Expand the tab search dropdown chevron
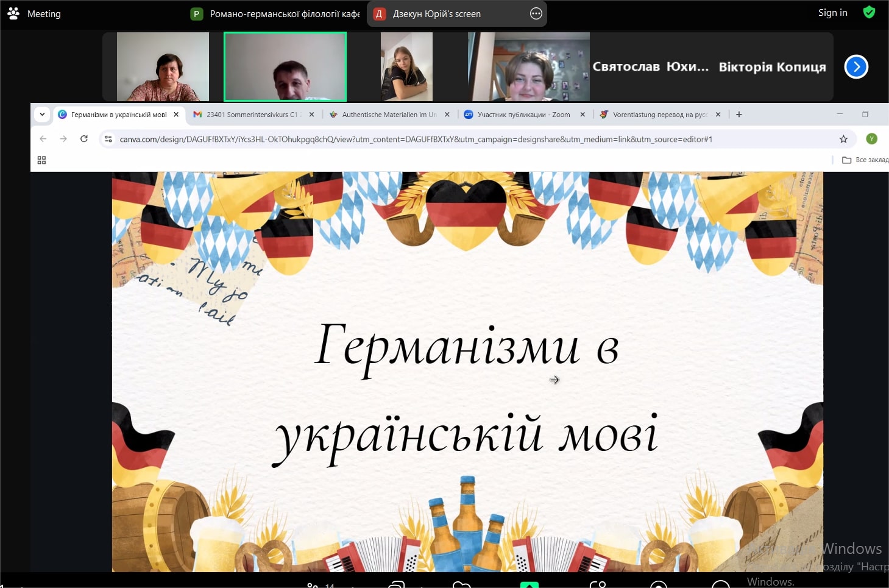Image resolution: width=889 pixels, height=588 pixels. [x=42, y=114]
